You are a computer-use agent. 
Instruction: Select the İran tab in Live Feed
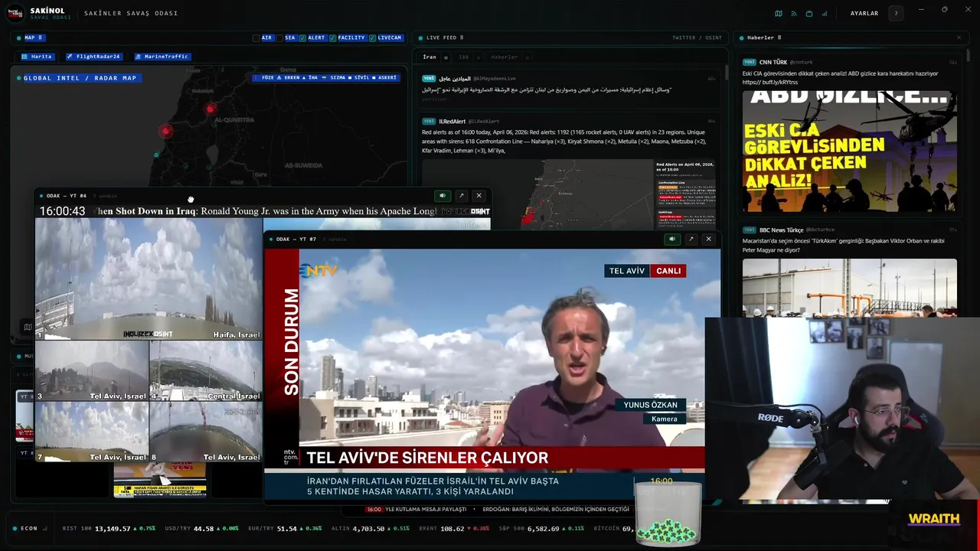pos(430,57)
